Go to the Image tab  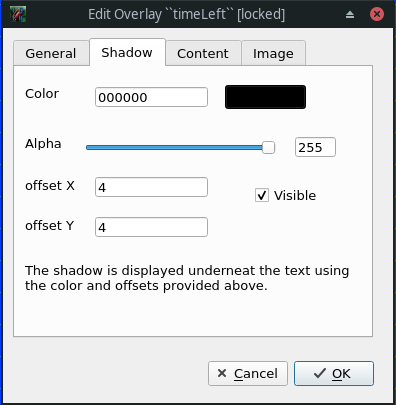[273, 53]
